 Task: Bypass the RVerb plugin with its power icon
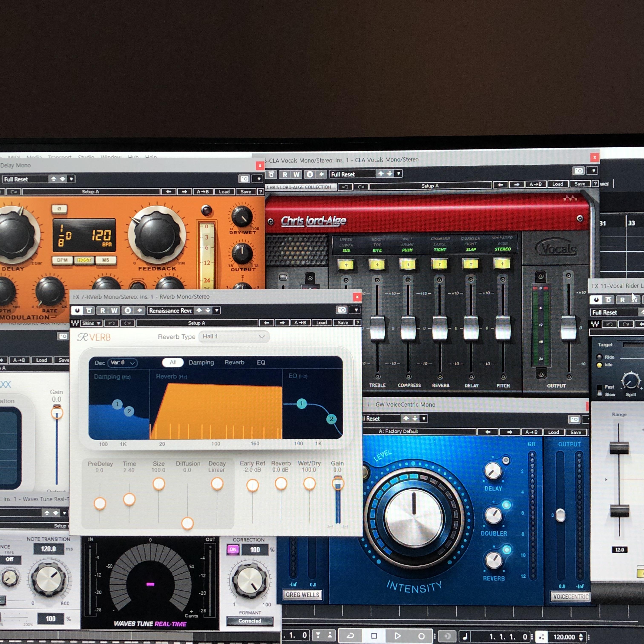point(77,310)
